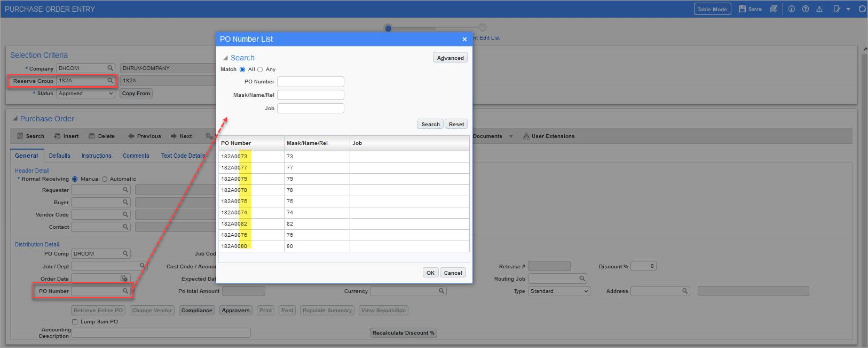Screen dimensions: 868x348
Task: Click the Reset button in the dialog
Action: pyautogui.click(x=456, y=124)
